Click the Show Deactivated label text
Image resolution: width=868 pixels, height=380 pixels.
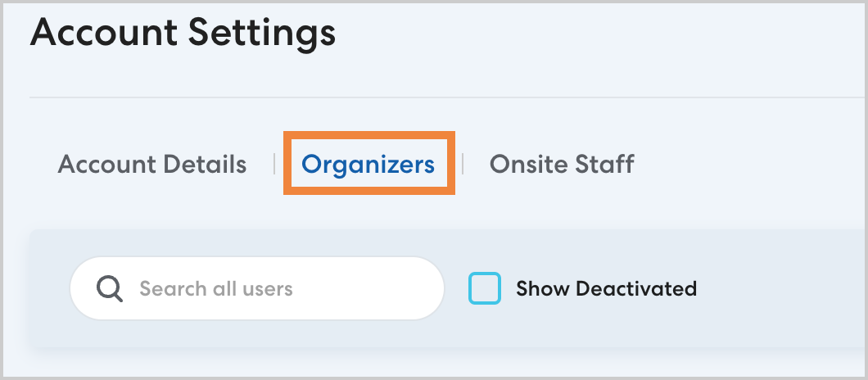[x=606, y=288]
